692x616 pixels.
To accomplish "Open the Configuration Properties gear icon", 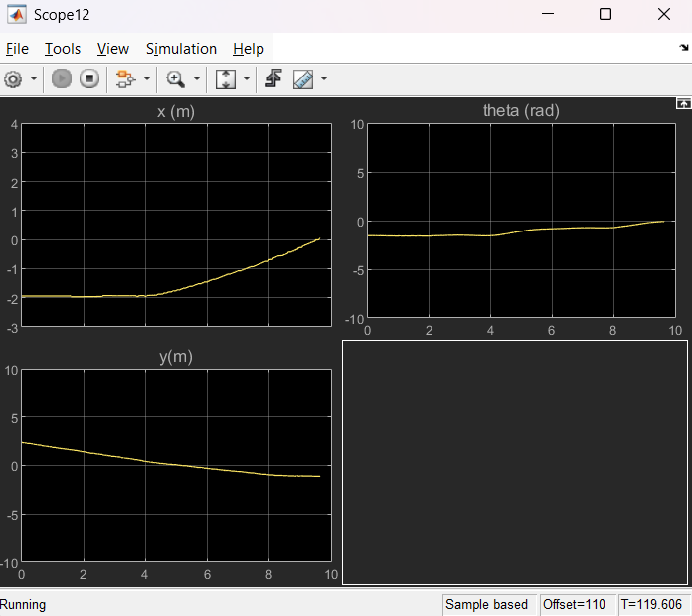I will (13, 79).
